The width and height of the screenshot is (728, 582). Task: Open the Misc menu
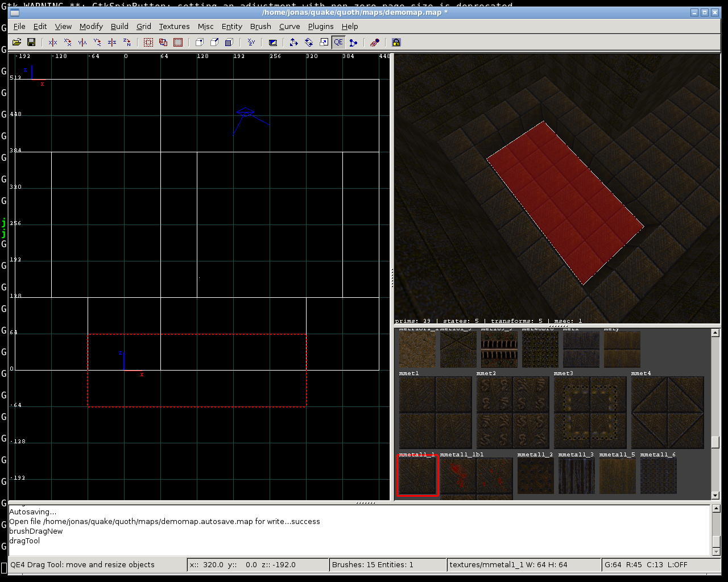click(206, 26)
